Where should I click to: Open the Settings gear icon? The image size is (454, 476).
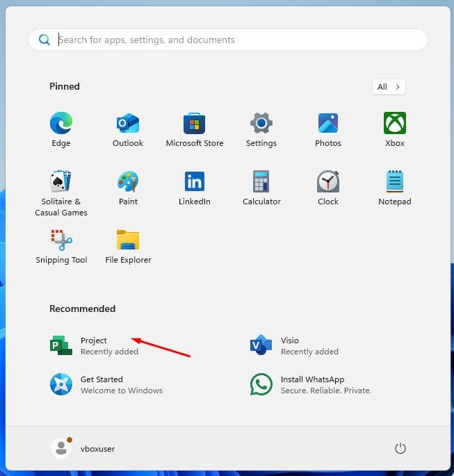tap(261, 124)
